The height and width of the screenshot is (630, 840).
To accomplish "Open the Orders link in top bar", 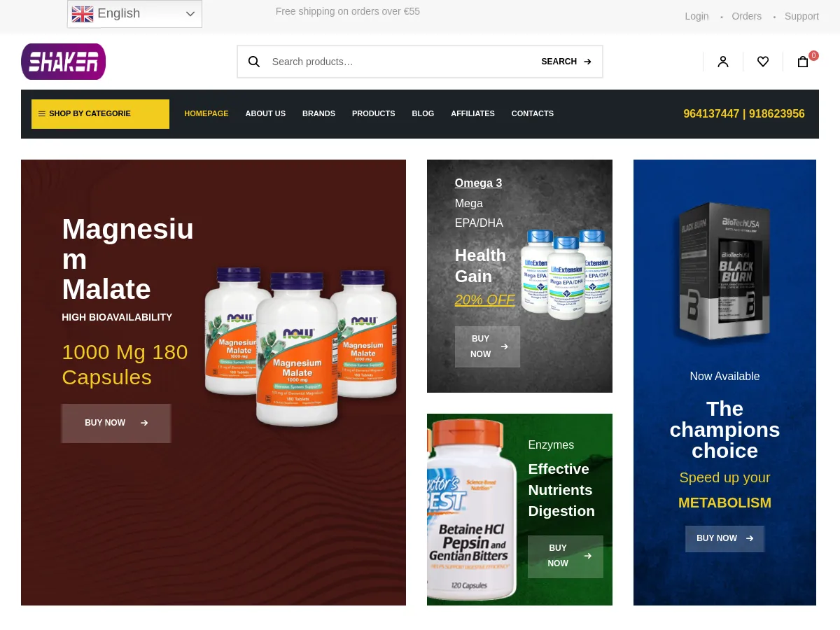I will pyautogui.click(x=746, y=16).
